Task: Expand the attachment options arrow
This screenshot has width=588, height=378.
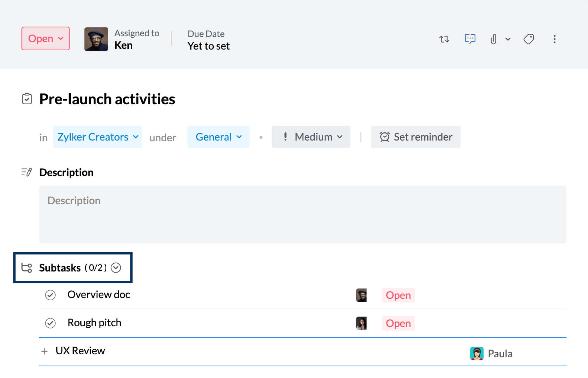Action: (x=508, y=39)
